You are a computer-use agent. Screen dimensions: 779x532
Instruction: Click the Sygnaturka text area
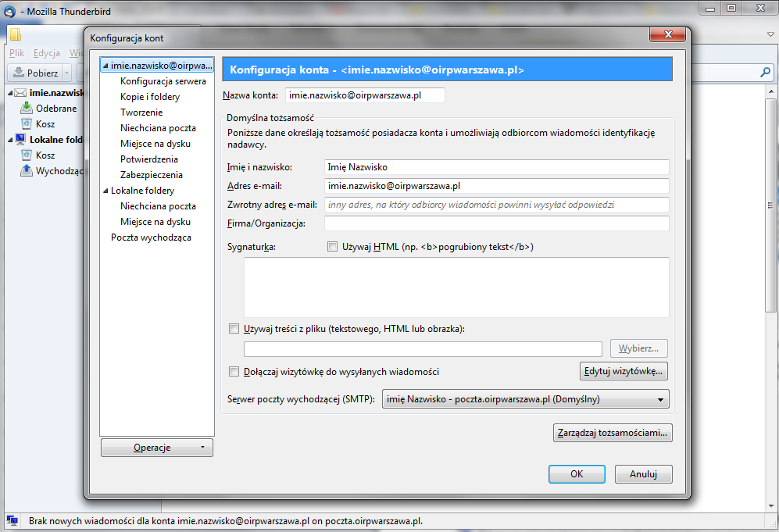click(456, 287)
